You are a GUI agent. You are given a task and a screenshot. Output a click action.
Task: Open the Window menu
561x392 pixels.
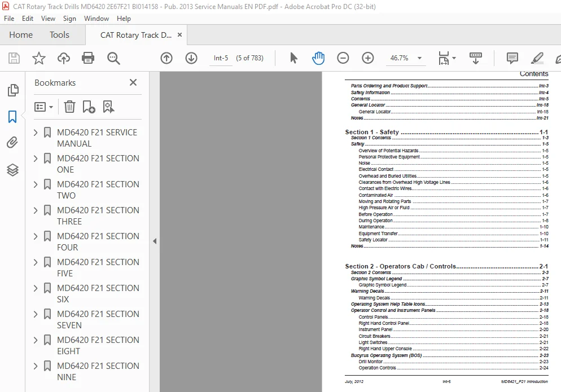pos(97,19)
